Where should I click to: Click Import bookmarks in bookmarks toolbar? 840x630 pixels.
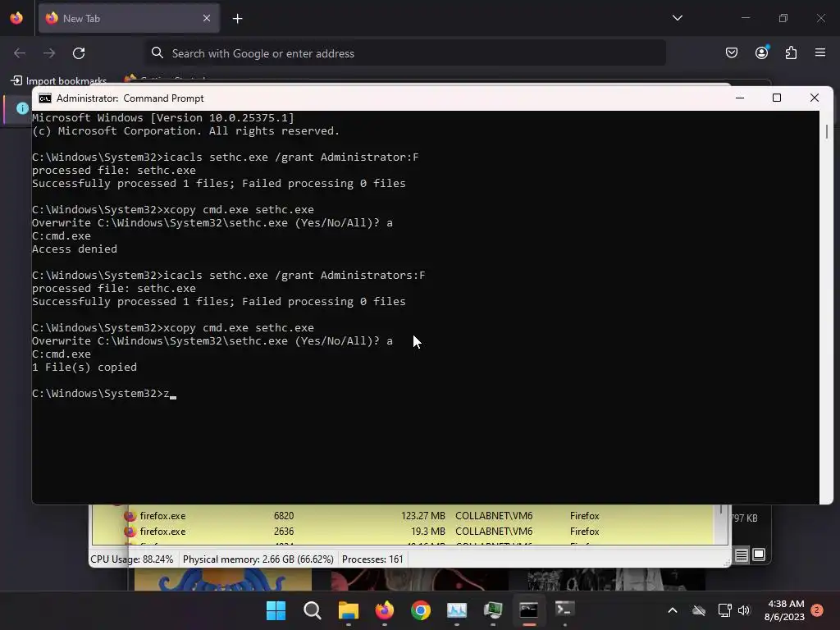coord(59,81)
